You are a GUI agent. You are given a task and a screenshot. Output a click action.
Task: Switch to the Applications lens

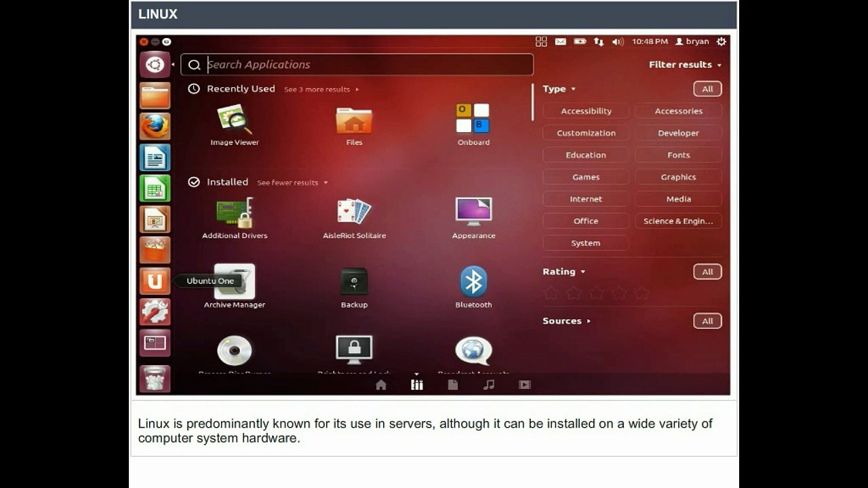coord(417,385)
